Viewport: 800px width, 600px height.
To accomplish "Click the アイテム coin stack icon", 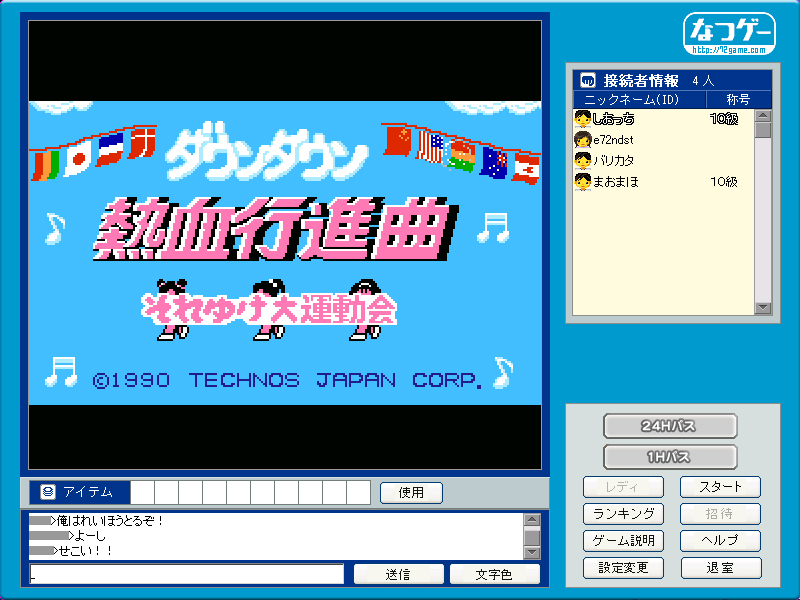I will [48, 492].
